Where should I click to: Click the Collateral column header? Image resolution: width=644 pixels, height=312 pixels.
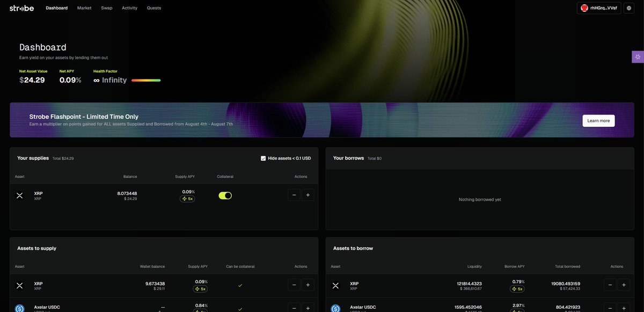(225, 177)
